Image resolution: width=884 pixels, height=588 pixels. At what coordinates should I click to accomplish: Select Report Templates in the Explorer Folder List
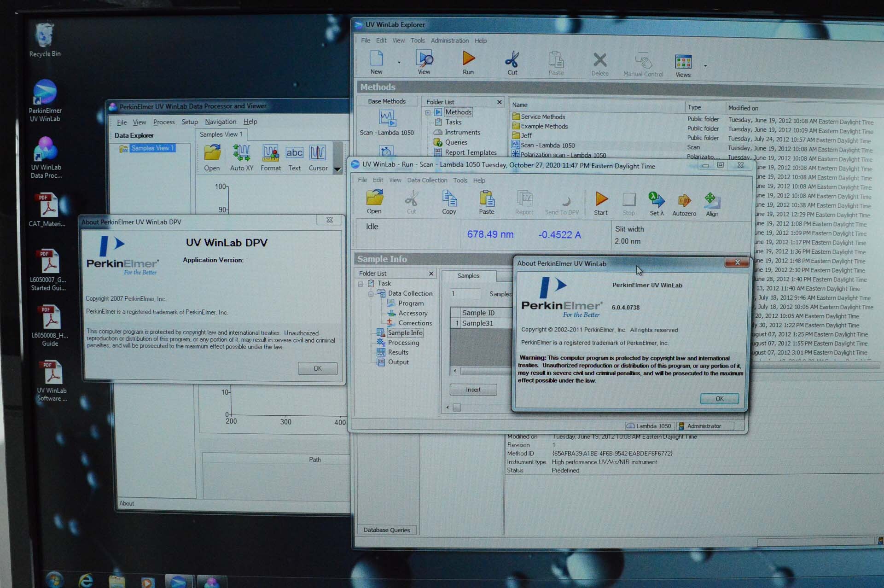pos(471,152)
